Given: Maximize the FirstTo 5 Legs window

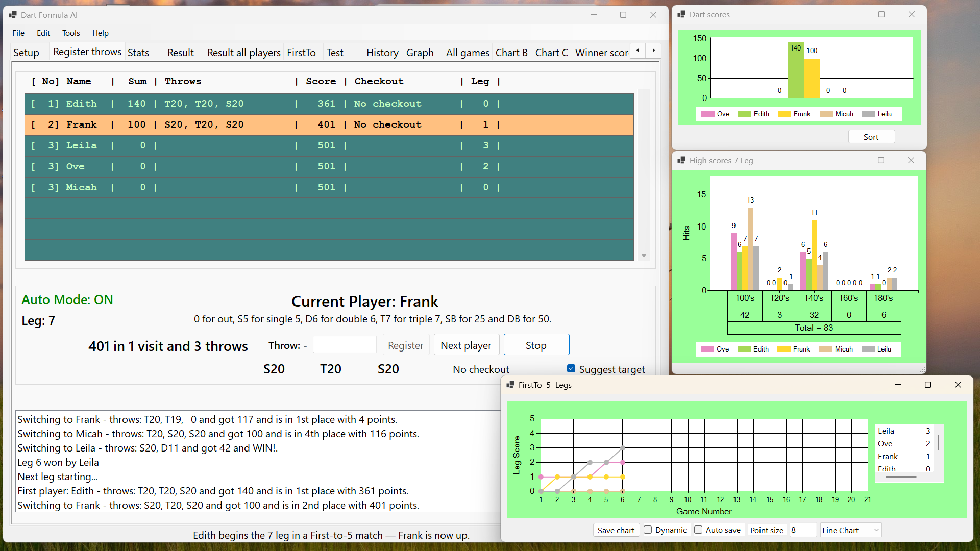Looking at the screenshot, I should tap(928, 385).
